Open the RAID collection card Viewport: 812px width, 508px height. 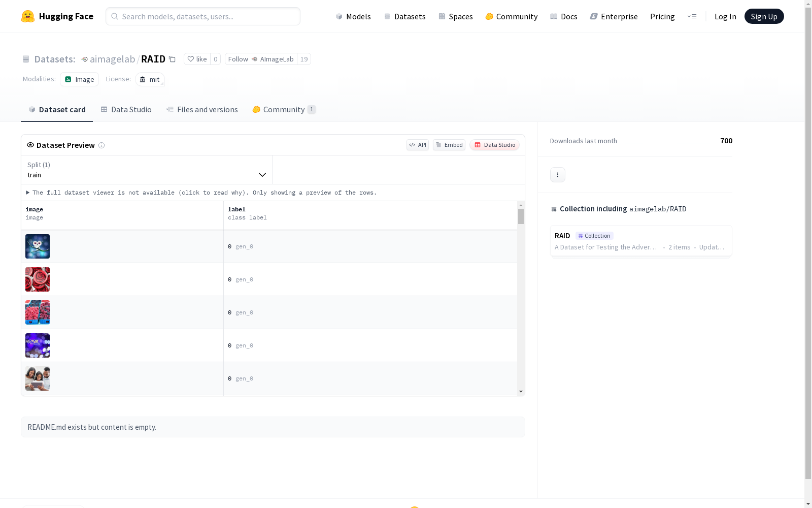click(641, 241)
